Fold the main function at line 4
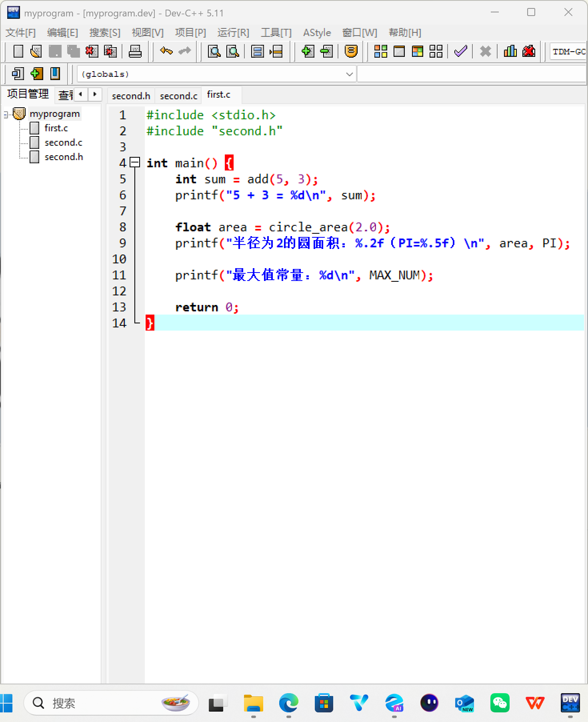This screenshot has width=588, height=722. tap(135, 162)
